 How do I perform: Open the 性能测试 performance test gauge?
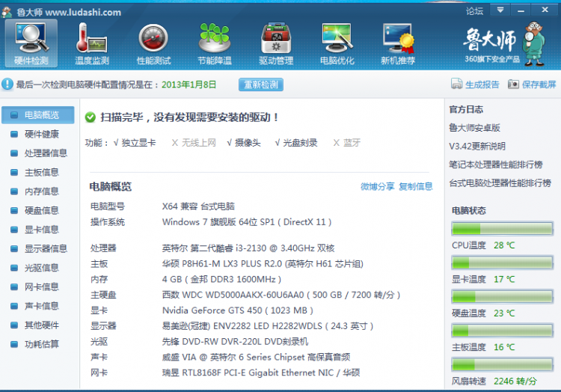pos(153,43)
